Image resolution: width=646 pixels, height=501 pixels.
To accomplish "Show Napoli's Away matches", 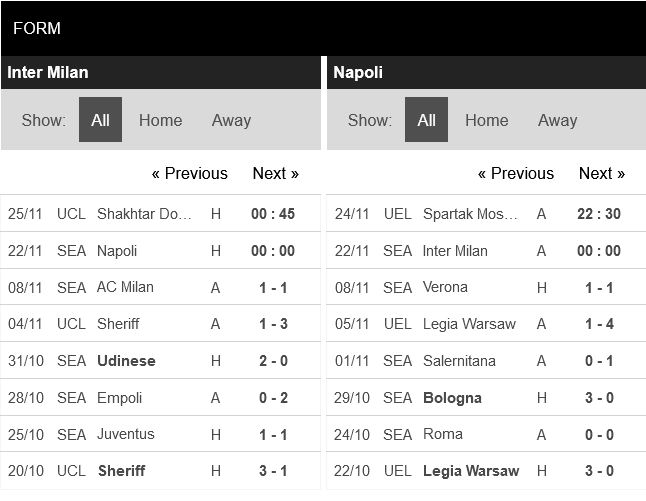I will [557, 120].
